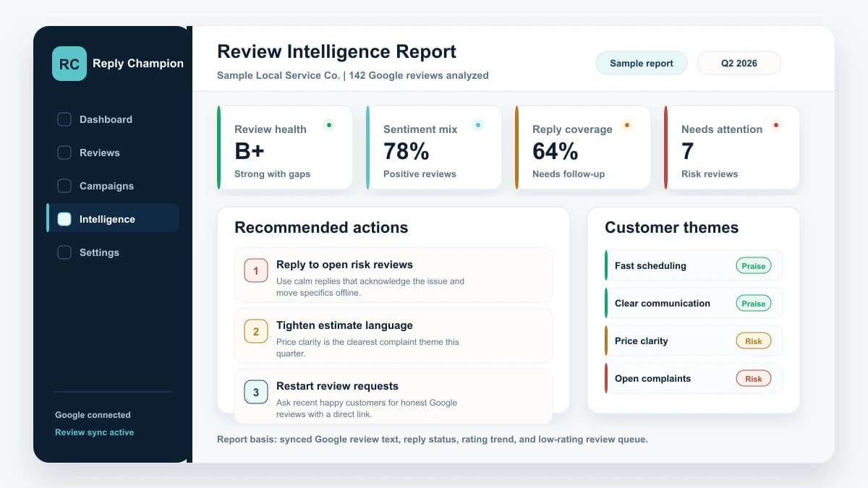
Task: Click the Google connected status text
Action: tap(93, 415)
